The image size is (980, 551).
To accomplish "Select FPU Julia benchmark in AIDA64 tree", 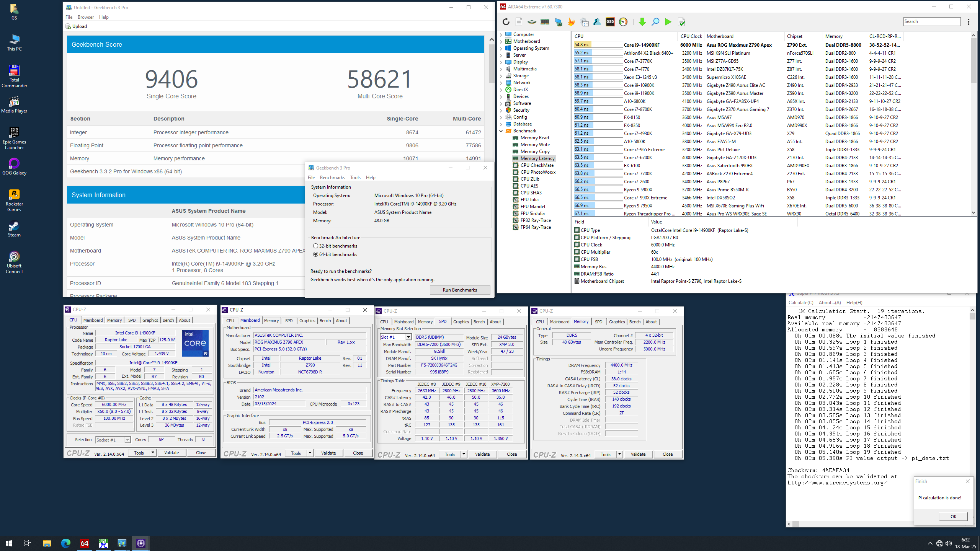I will tap(529, 200).
